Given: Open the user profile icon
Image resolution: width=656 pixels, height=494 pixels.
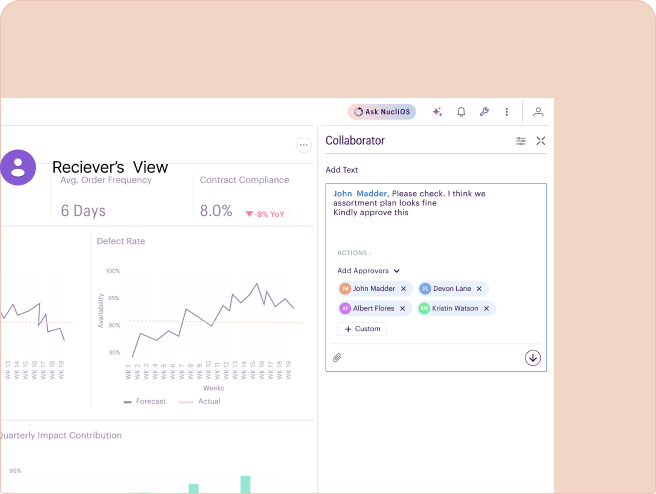Looking at the screenshot, I should click(x=538, y=112).
